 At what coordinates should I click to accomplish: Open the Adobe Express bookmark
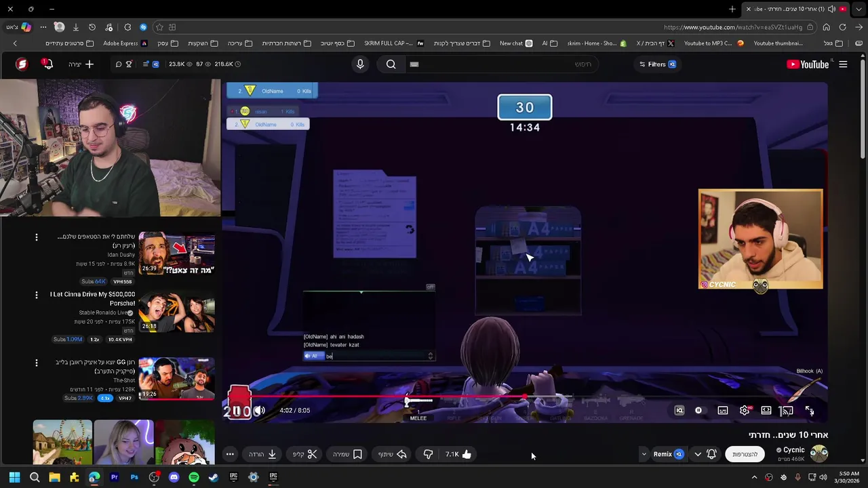[x=125, y=43]
